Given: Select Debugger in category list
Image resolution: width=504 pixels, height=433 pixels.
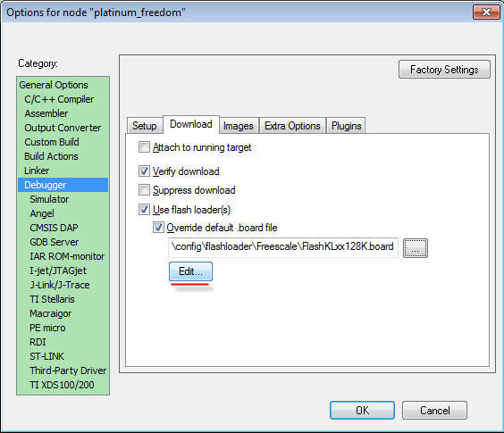Looking at the screenshot, I should tap(63, 185).
